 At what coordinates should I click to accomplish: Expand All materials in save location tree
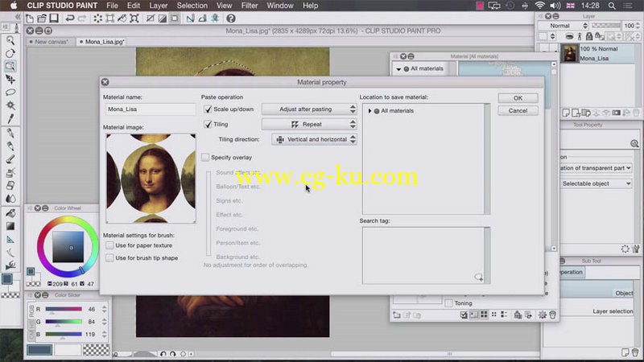[369, 111]
